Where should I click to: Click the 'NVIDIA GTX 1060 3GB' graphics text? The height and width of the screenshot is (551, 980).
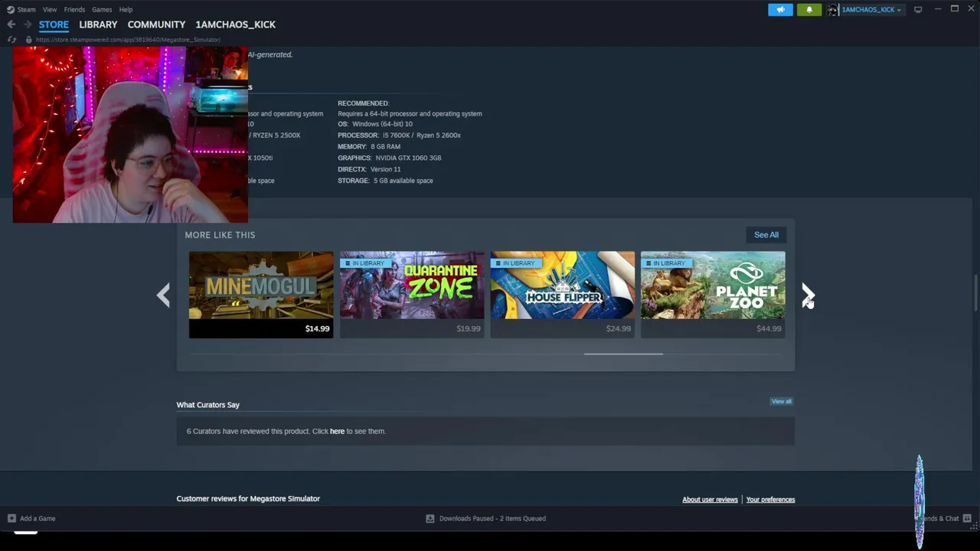(x=408, y=158)
